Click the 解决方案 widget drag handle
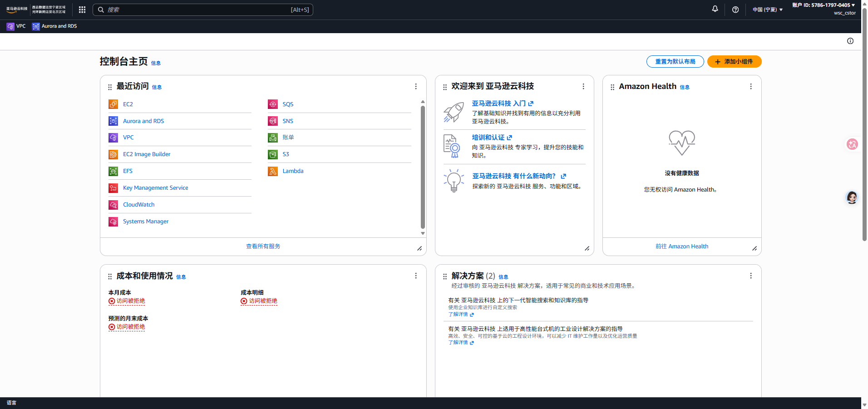Viewport: 868px width, 409px height. click(x=445, y=276)
